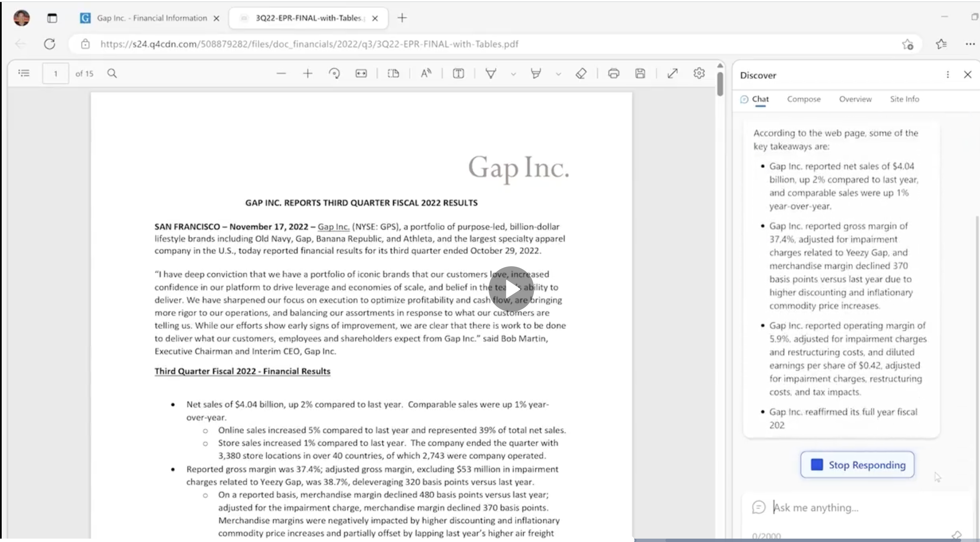Select fit to width view
Image resolution: width=980 pixels, height=542 pixels.
click(x=361, y=73)
